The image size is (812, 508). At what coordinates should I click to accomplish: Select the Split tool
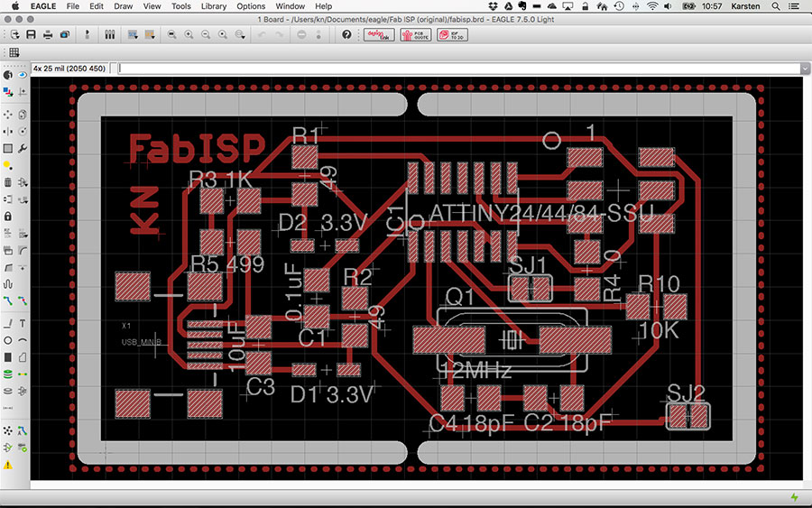coord(8,268)
